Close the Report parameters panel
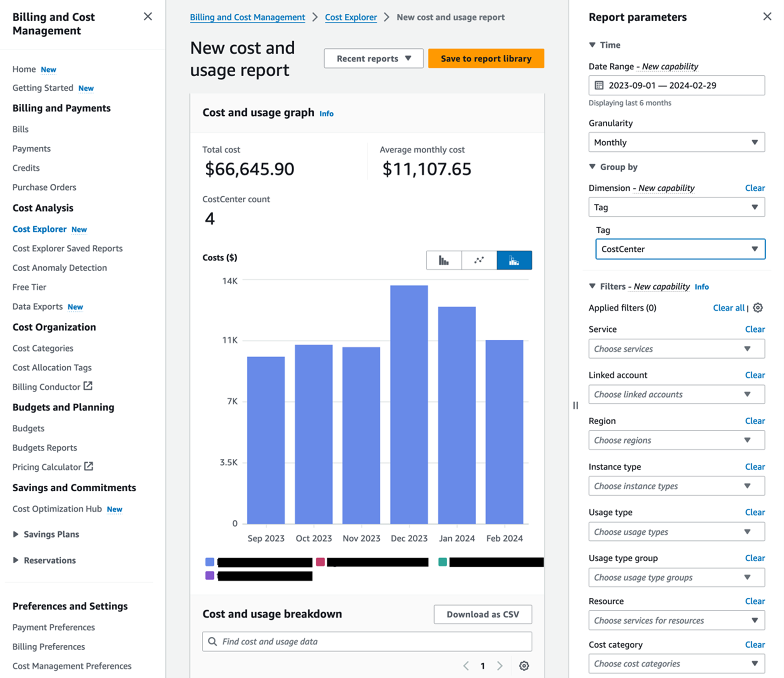Viewport: 784px width, 678px height. point(768,16)
